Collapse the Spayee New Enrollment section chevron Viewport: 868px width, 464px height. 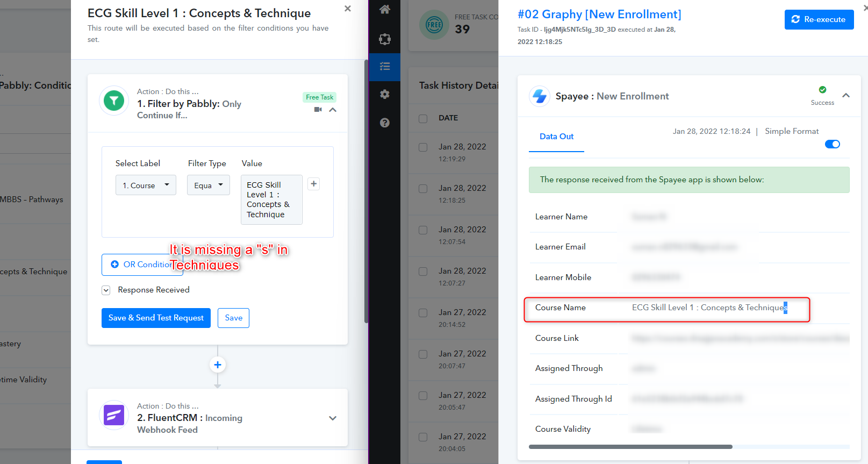click(x=846, y=96)
